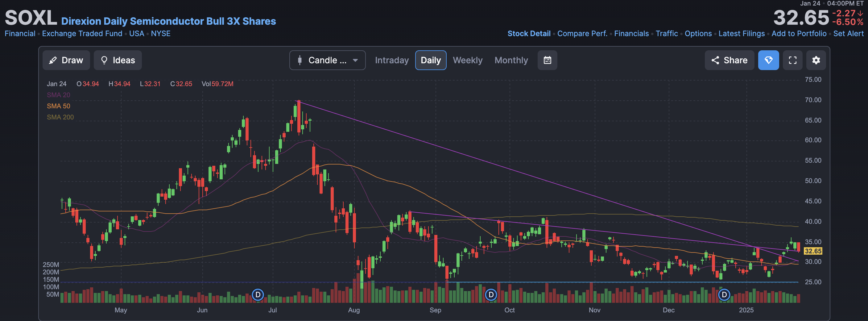The width and height of the screenshot is (868, 321).
Task: Click Direxion Daily Semiconductor Bull 3X Shares title
Action: (x=168, y=21)
